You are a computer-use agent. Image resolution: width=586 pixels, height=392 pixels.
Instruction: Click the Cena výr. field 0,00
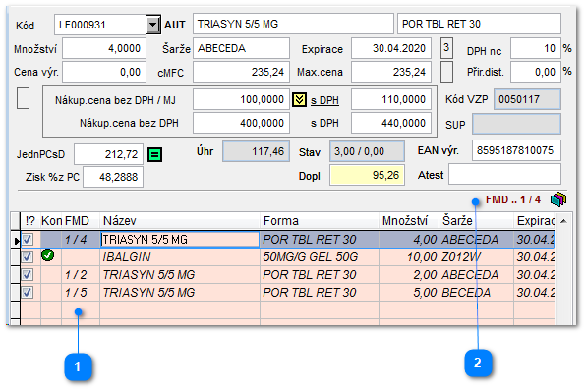[104, 72]
